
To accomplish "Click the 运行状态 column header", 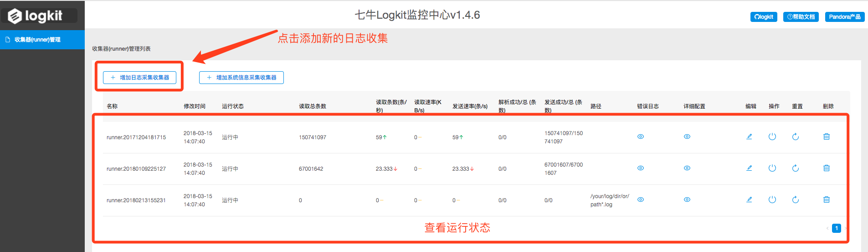I will (233, 106).
